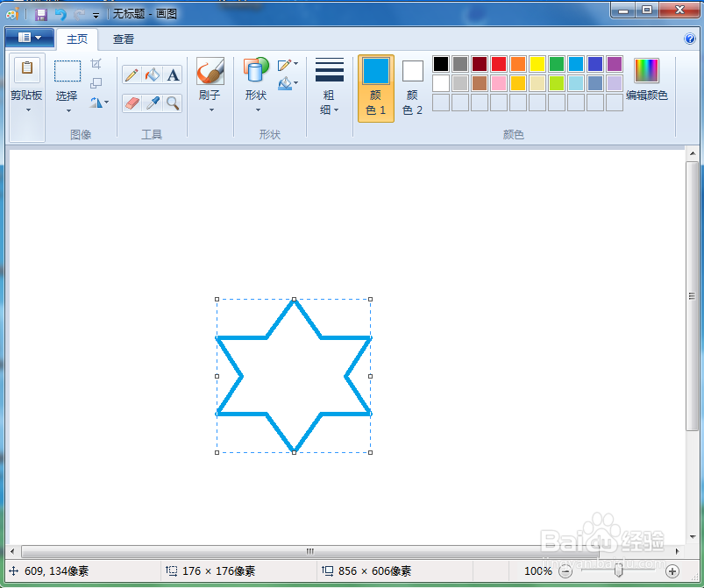Viewport: 704px width, 588px height.
Task: Click the top-middle selection handle of the star
Action: tap(294, 299)
